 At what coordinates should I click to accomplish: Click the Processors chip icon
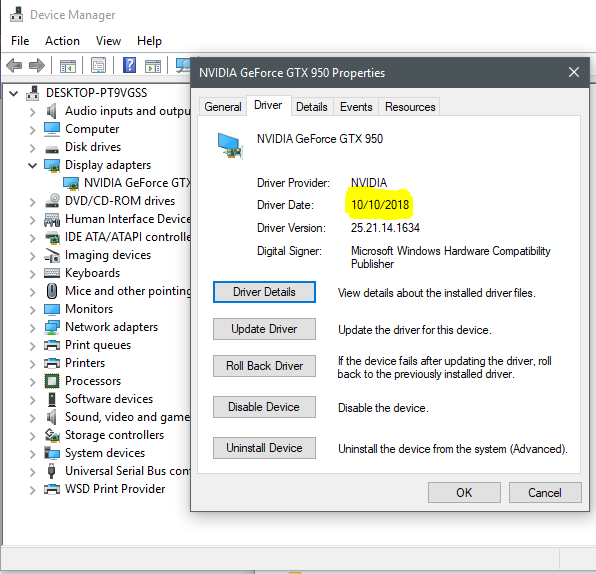[52, 381]
